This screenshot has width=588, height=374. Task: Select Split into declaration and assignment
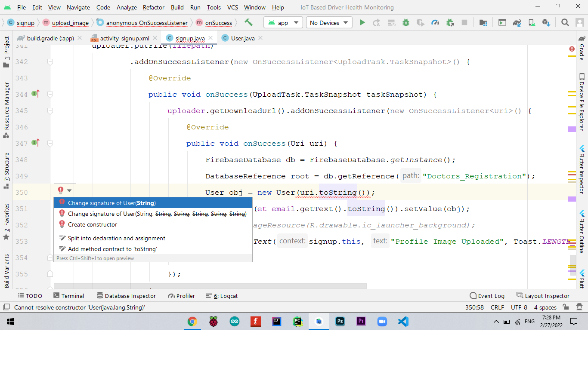pos(153,238)
